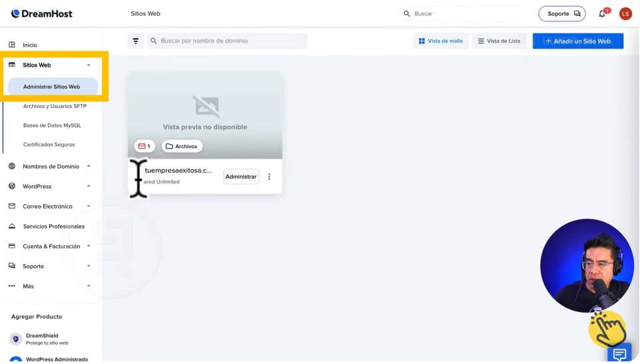Expand the Más section arrow
The height and width of the screenshot is (364, 640).
tap(89, 286)
